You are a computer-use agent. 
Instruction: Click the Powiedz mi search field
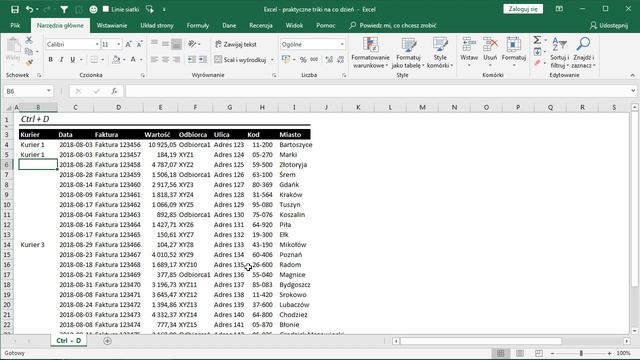[x=393, y=25]
